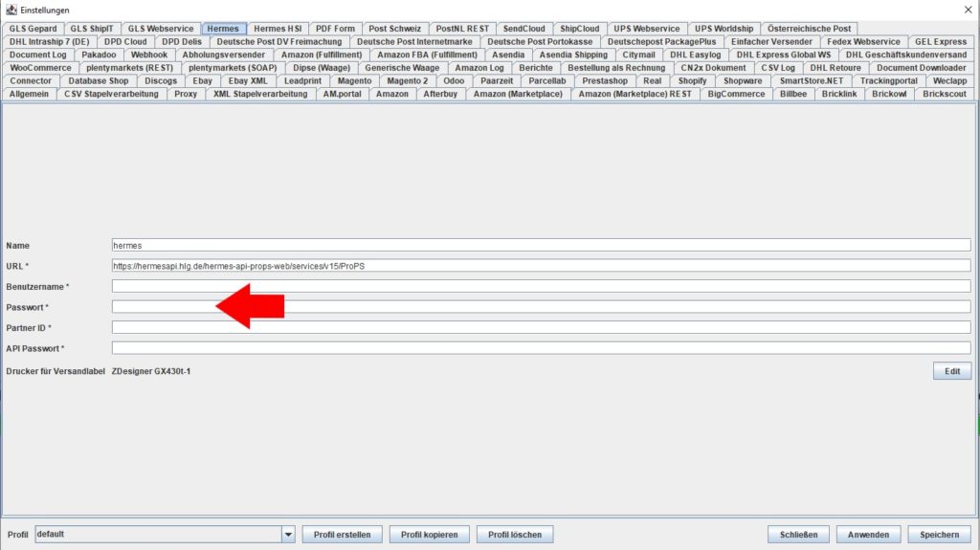Viewport: 980px width, 550px height.
Task: Click the Anwenden button
Action: pyautogui.click(x=868, y=535)
